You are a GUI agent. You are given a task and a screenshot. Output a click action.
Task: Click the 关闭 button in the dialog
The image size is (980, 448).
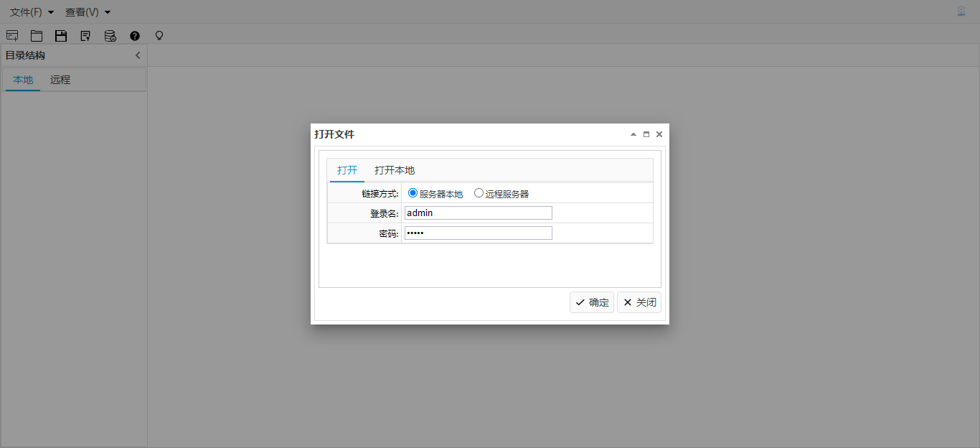(x=639, y=302)
